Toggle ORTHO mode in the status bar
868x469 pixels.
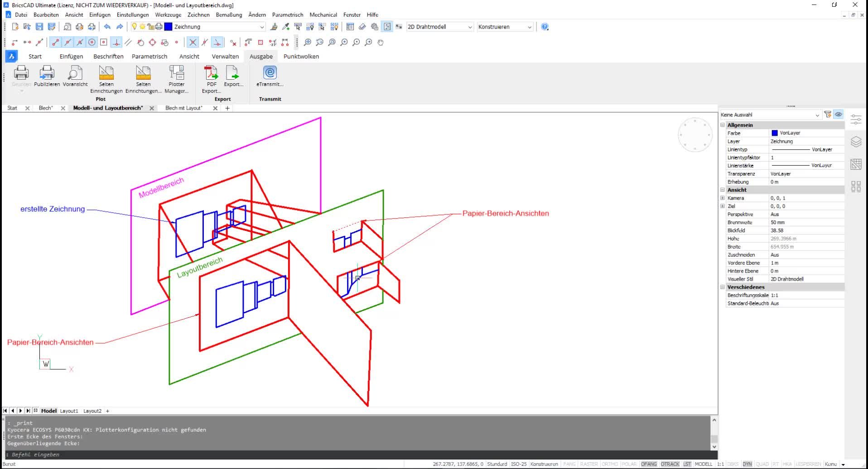(x=610, y=464)
